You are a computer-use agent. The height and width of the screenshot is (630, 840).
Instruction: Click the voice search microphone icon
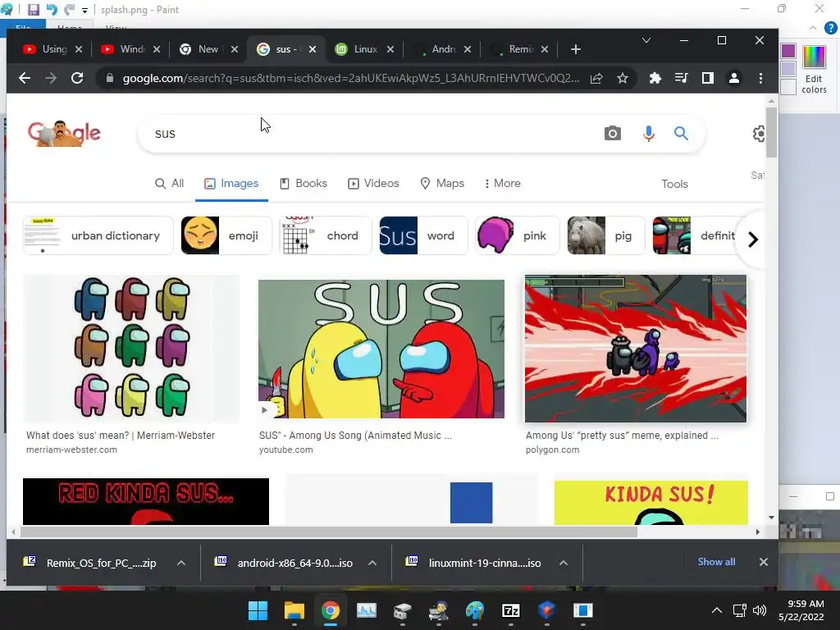coord(648,133)
